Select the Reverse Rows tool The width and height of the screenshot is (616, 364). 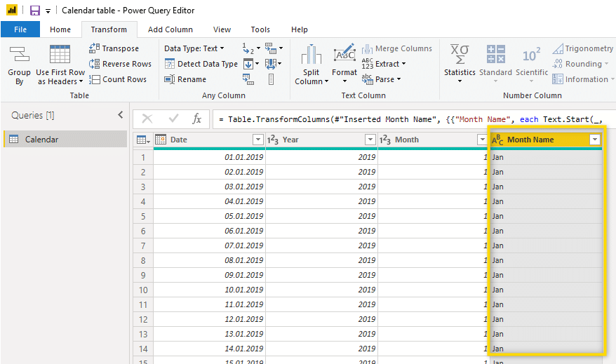(95, 64)
